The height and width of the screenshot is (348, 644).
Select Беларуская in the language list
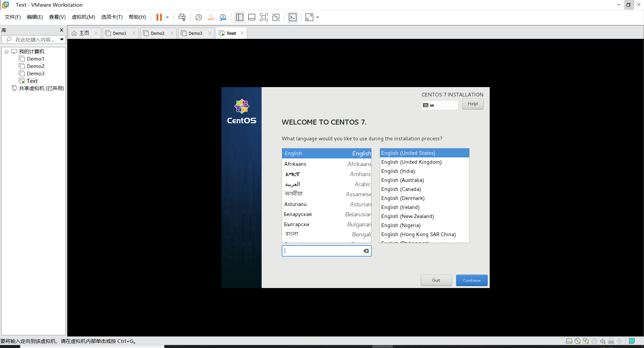point(327,214)
